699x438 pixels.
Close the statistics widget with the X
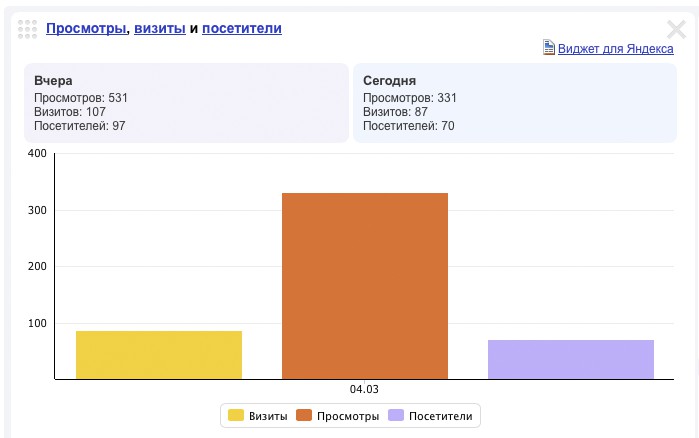[x=676, y=29]
